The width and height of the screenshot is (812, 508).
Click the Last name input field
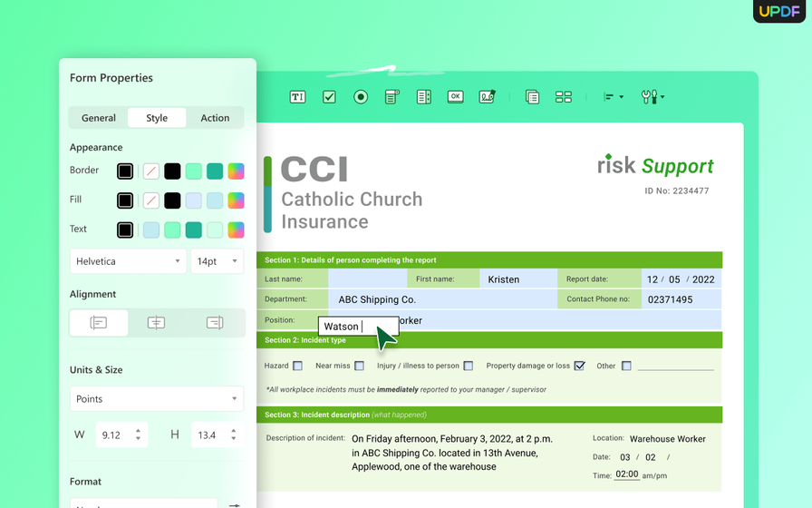(367, 279)
